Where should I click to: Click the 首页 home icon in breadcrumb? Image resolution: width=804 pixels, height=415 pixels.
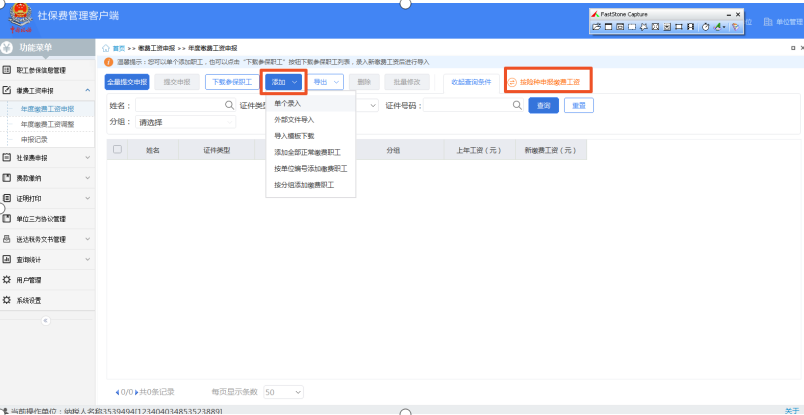pos(107,47)
